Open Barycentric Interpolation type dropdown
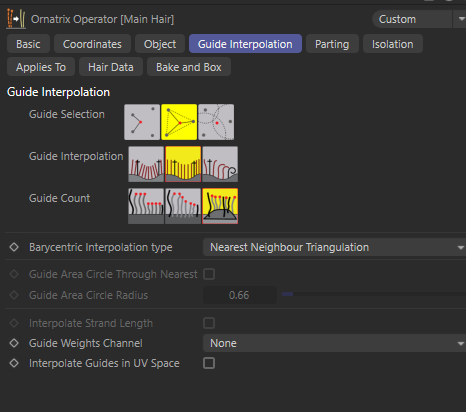 [334, 247]
